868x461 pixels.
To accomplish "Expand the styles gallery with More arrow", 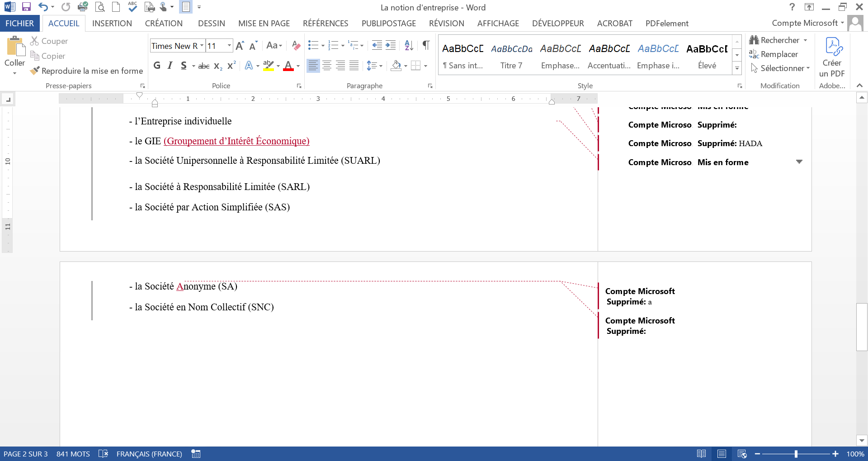I will (737, 68).
